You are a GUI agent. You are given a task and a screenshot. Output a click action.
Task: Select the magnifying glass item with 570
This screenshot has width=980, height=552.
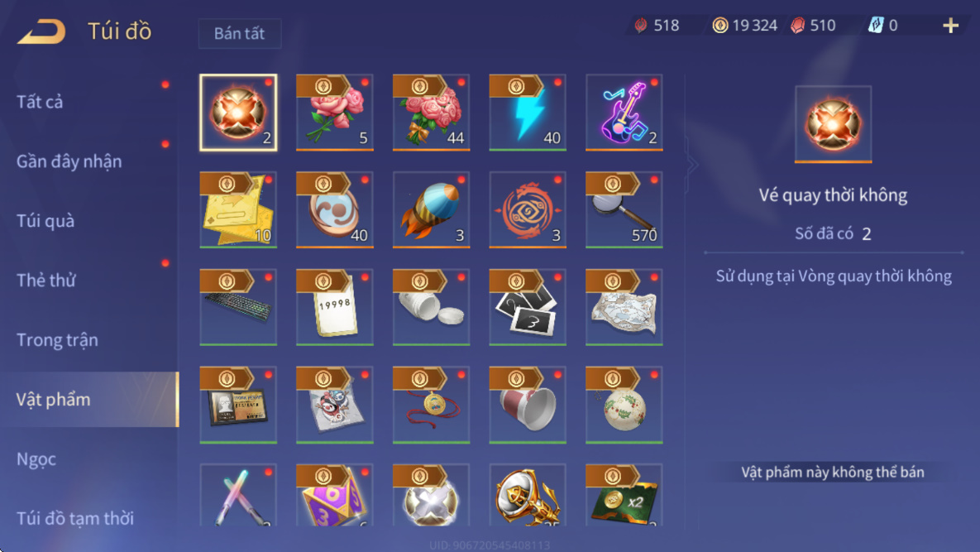coord(624,210)
